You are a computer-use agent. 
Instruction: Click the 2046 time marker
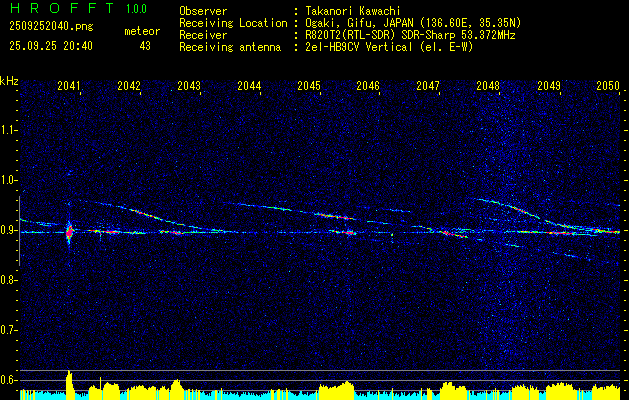point(368,86)
